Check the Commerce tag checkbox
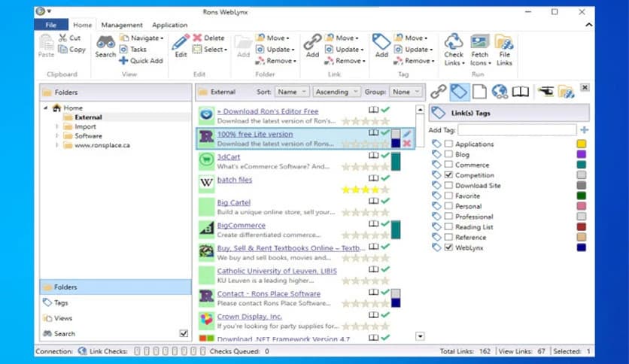629x364 pixels. [x=448, y=165]
